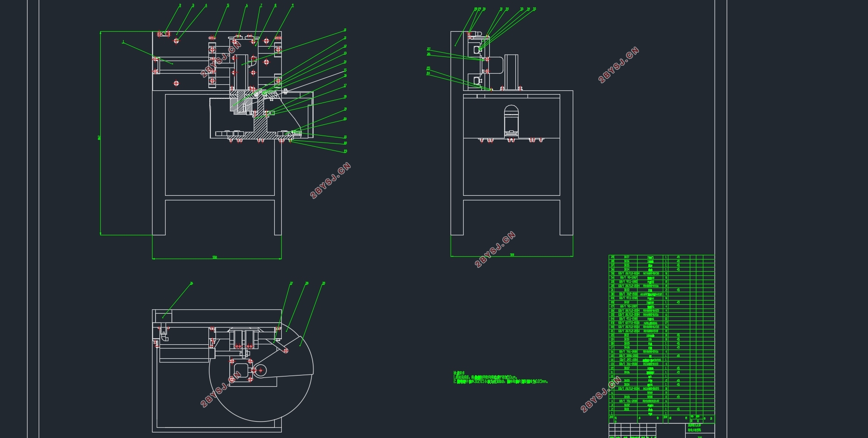Viewport: 868px width, 438px height.
Task: Pick balloon number 9 above the front view
Action: (292, 6)
